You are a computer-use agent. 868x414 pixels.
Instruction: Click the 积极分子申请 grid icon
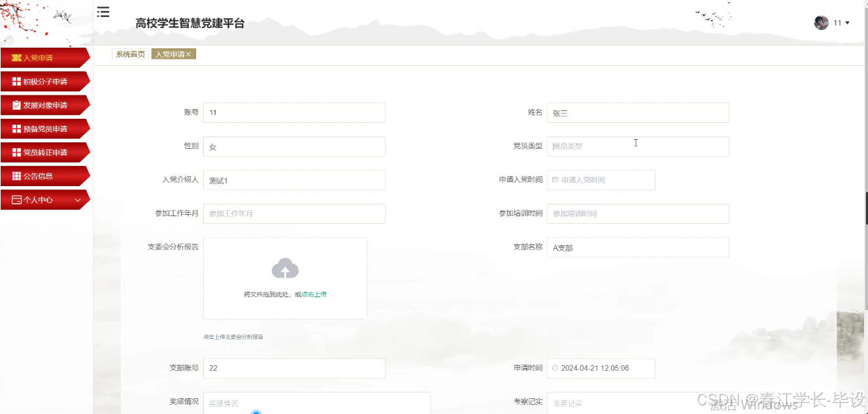point(17,82)
